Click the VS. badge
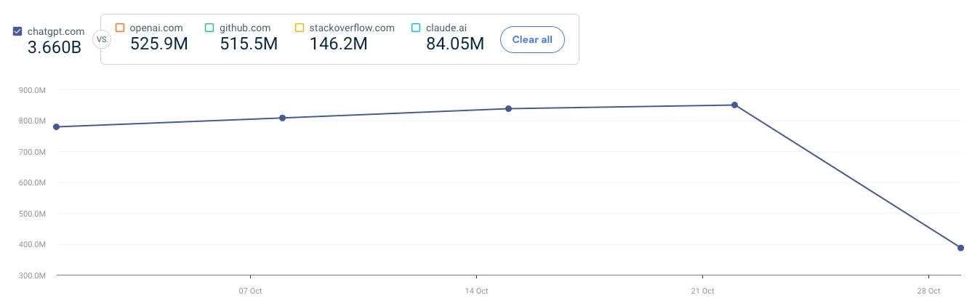The image size is (980, 306). coord(103,39)
